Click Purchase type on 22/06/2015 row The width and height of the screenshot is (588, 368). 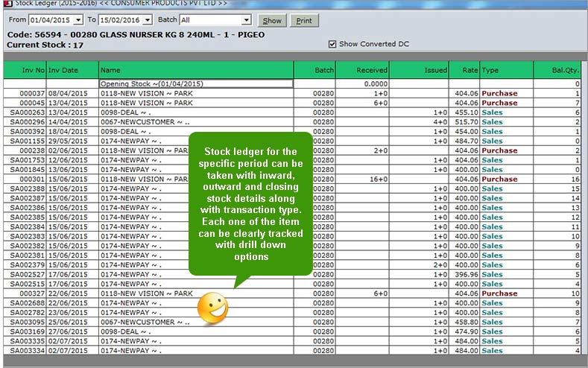(499, 294)
